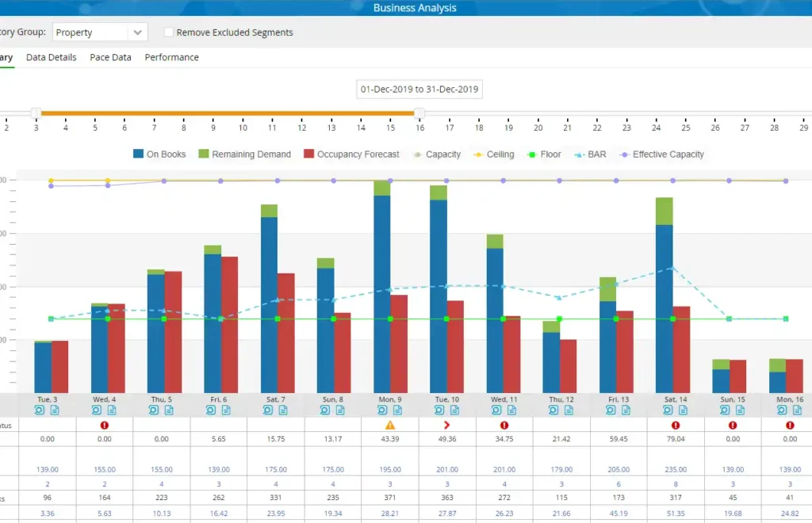Open the document icon under Fri, 6
Screen dimensions: 812x523
click(x=226, y=410)
